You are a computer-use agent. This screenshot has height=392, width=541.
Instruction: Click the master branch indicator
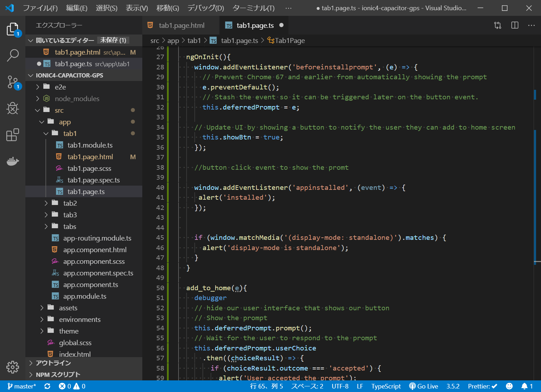click(x=22, y=386)
